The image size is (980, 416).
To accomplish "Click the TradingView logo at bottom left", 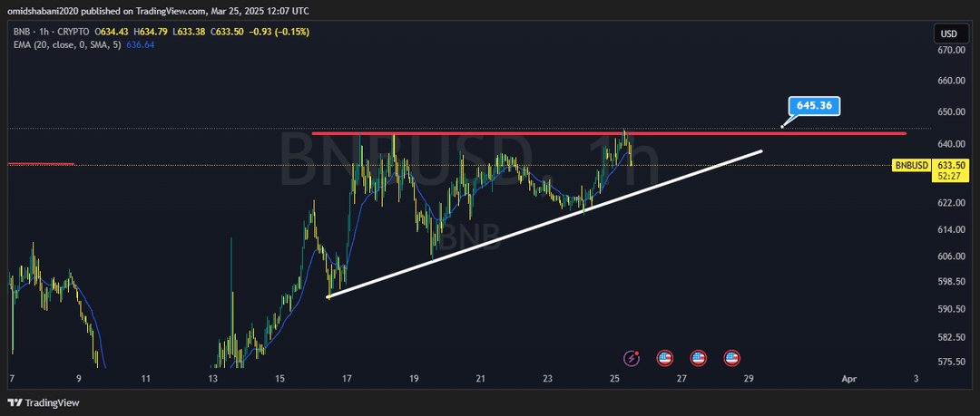I will [x=44, y=403].
